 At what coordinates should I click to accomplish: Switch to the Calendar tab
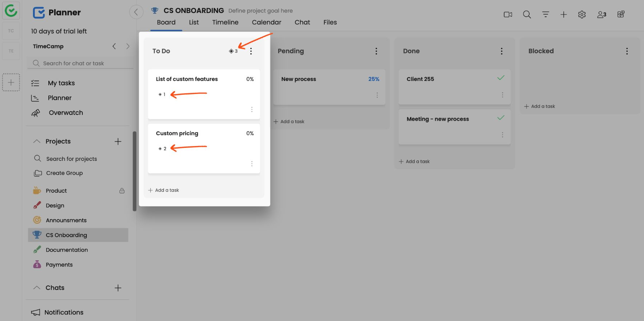pos(266,22)
